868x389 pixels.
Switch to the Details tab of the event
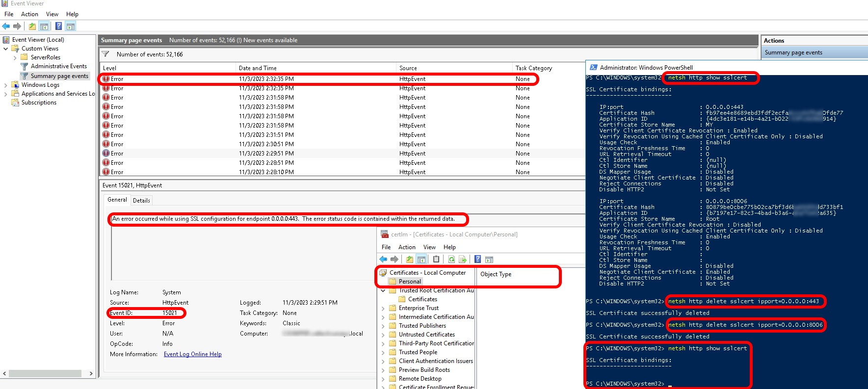(x=141, y=200)
